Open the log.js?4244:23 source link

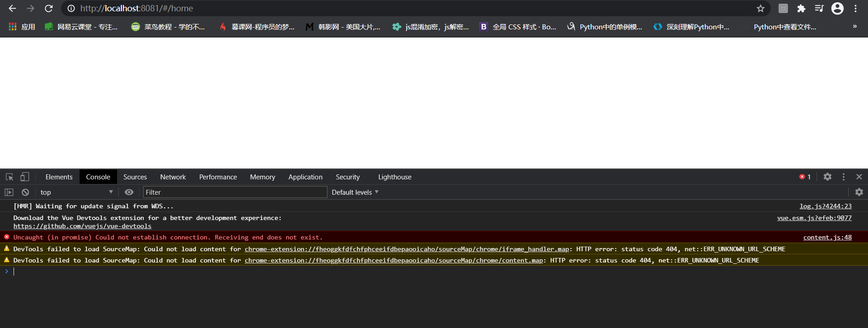tap(826, 206)
